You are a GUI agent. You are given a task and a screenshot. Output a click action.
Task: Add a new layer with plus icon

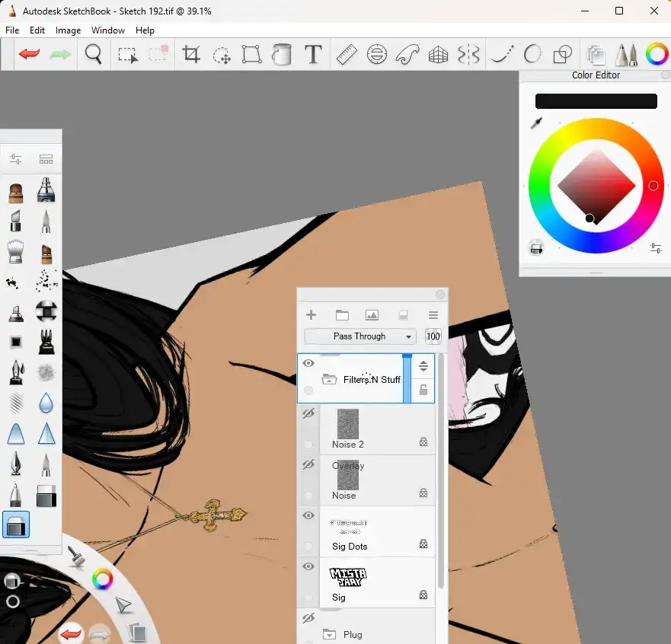(x=311, y=315)
